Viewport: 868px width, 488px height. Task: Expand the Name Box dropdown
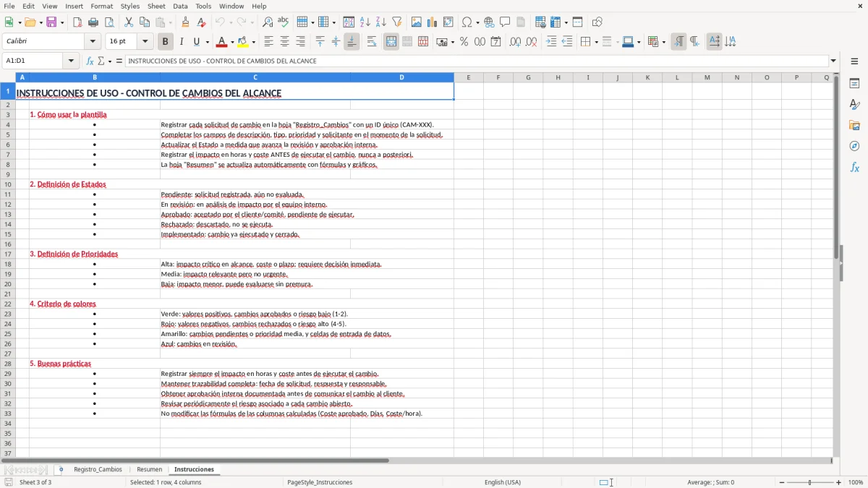coord(71,61)
